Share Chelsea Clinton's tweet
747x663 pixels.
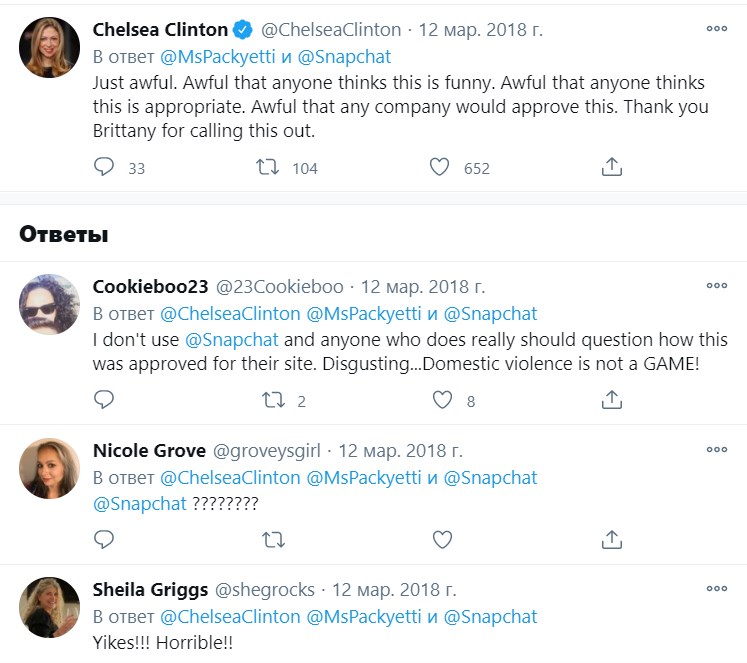[x=612, y=168]
